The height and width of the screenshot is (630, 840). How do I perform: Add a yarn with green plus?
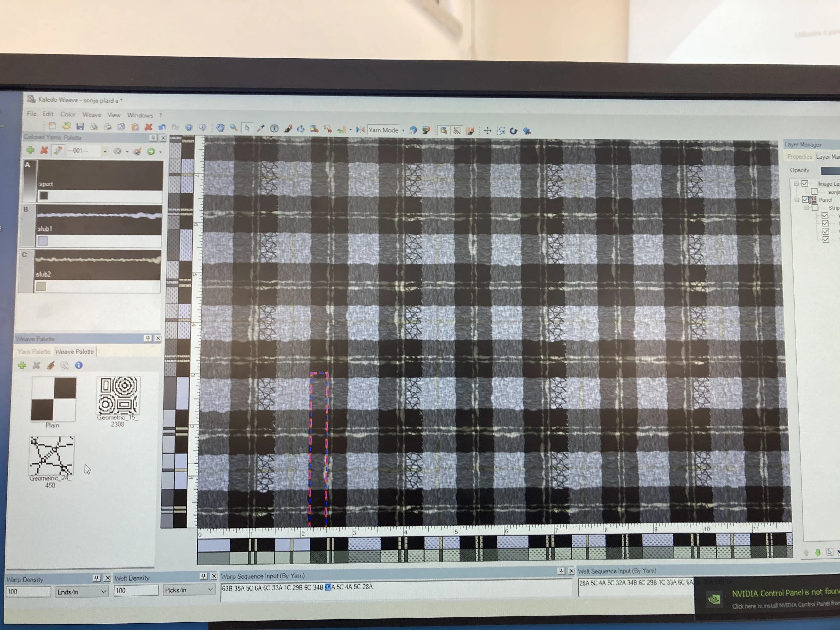click(x=30, y=151)
